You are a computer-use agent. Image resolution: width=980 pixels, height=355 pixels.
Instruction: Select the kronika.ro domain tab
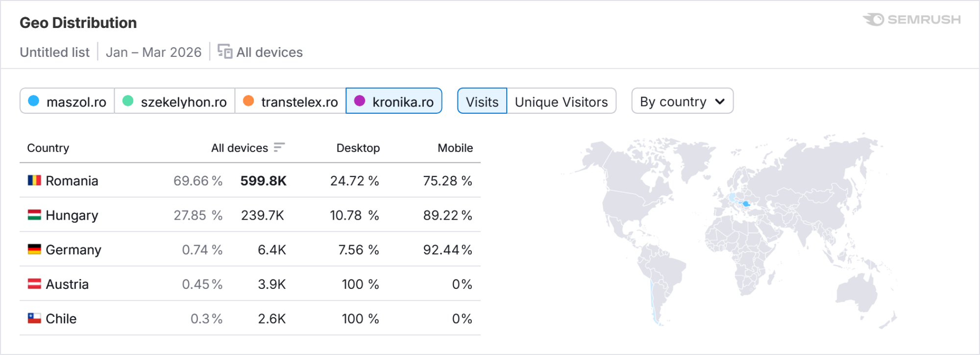tap(394, 101)
